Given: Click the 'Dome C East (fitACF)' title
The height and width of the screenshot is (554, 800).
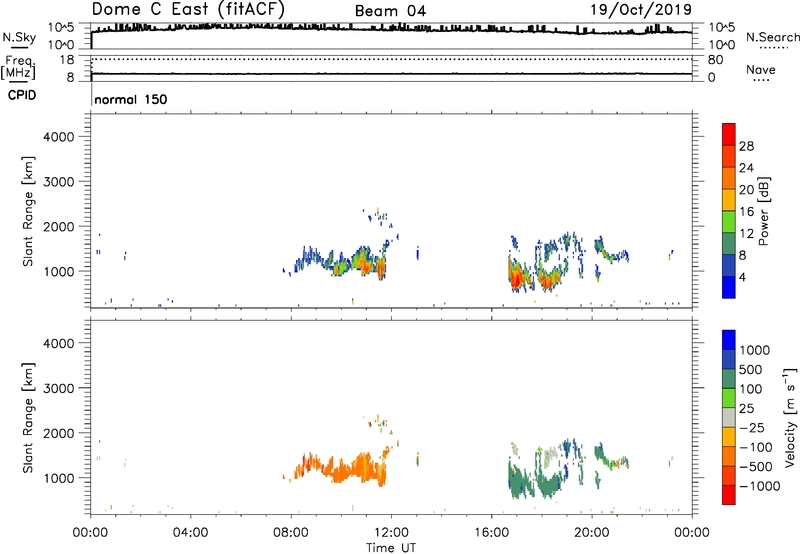Looking at the screenshot, I should point(188,9).
